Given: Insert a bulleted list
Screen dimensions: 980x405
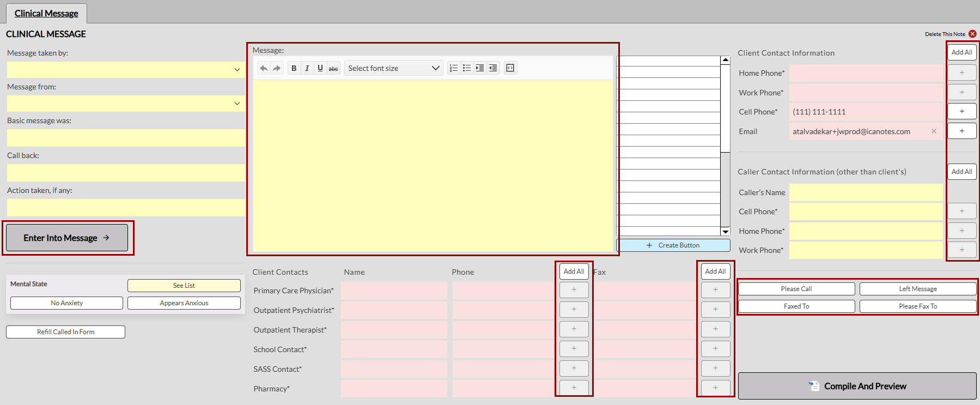Looking at the screenshot, I should (x=467, y=68).
